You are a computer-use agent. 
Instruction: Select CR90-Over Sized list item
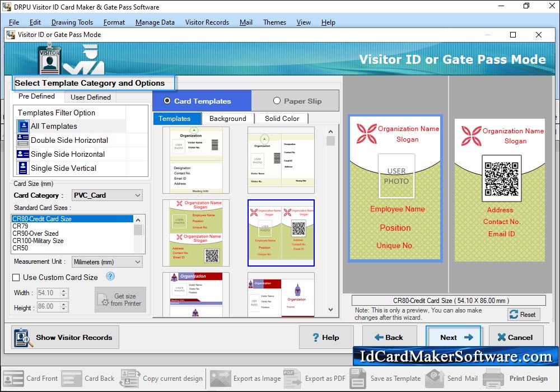point(72,234)
